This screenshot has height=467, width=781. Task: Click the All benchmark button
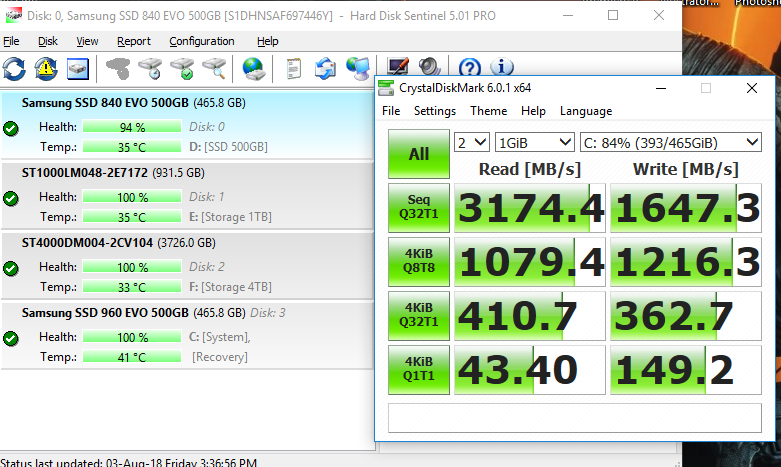[419, 154]
